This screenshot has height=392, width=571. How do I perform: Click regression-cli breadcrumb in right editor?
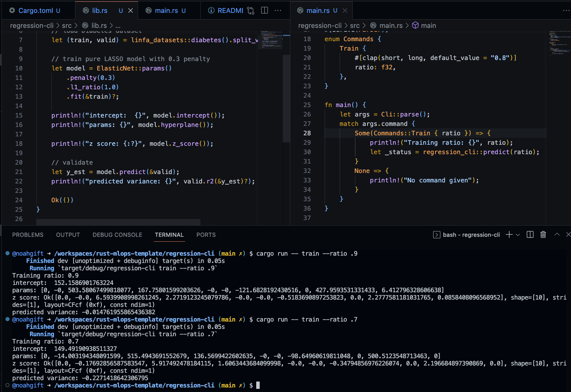[320, 25]
